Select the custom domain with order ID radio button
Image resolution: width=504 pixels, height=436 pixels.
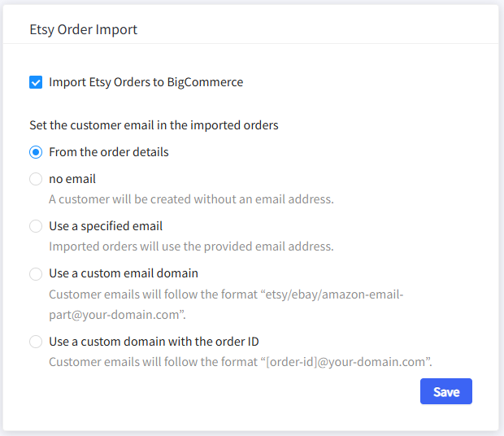(x=36, y=342)
